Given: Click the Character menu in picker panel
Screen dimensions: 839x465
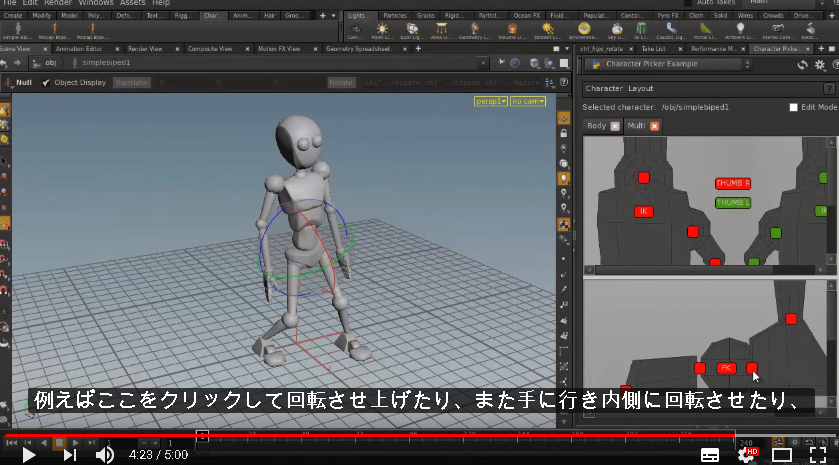Looking at the screenshot, I should (x=604, y=88).
